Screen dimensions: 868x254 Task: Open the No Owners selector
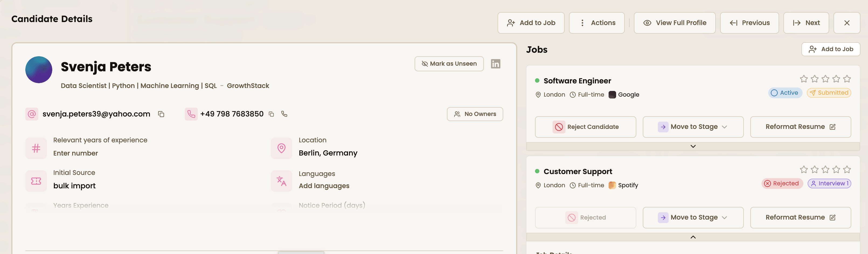(475, 114)
